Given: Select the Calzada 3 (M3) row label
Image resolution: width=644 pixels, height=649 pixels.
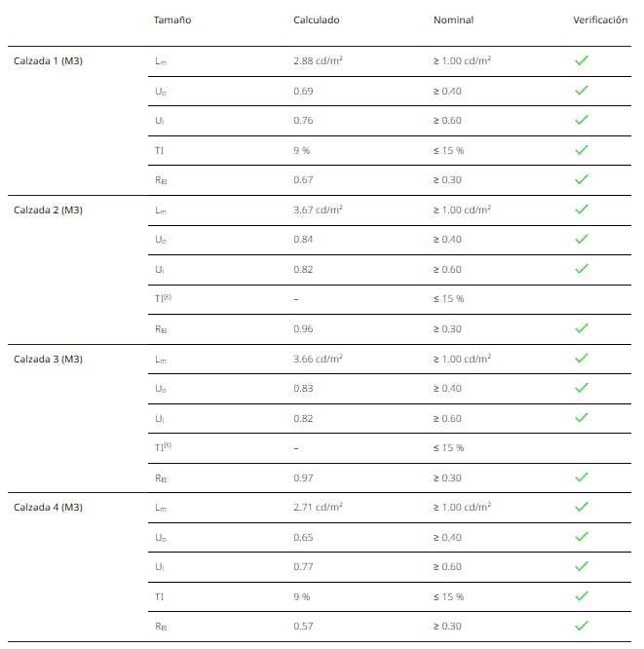Looking at the screenshot, I should coord(49,359).
